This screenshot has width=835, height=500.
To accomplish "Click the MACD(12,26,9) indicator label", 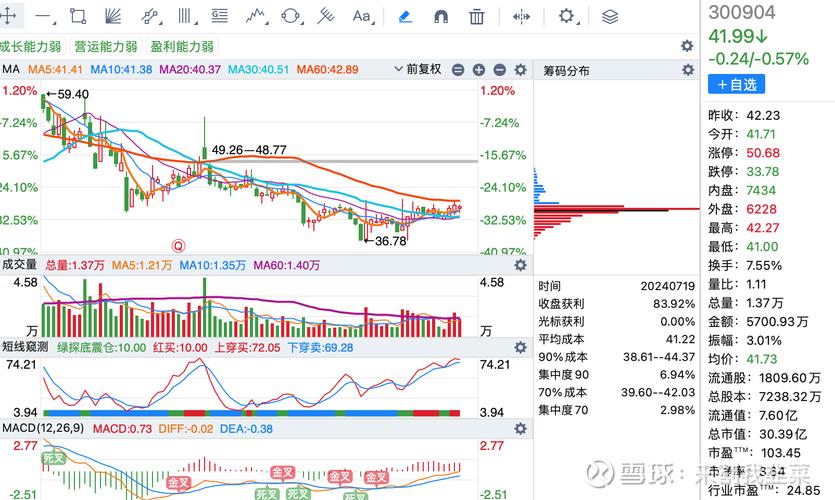I will pyautogui.click(x=43, y=428).
